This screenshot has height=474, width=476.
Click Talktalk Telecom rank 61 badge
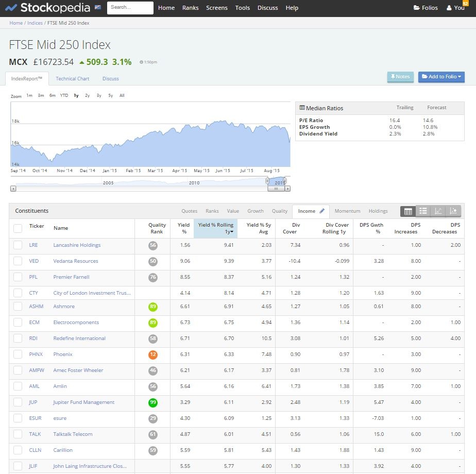coord(153,434)
